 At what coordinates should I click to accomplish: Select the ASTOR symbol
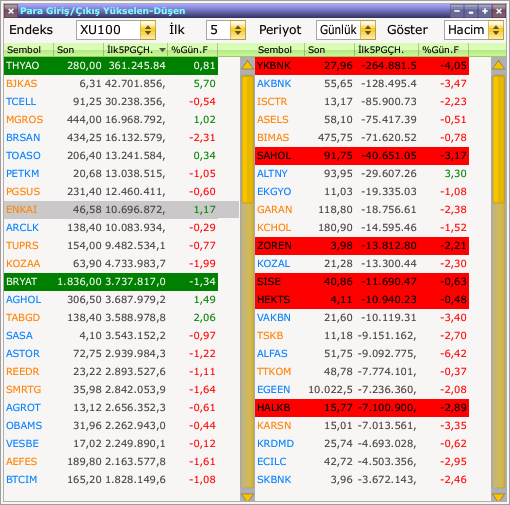coord(23,354)
